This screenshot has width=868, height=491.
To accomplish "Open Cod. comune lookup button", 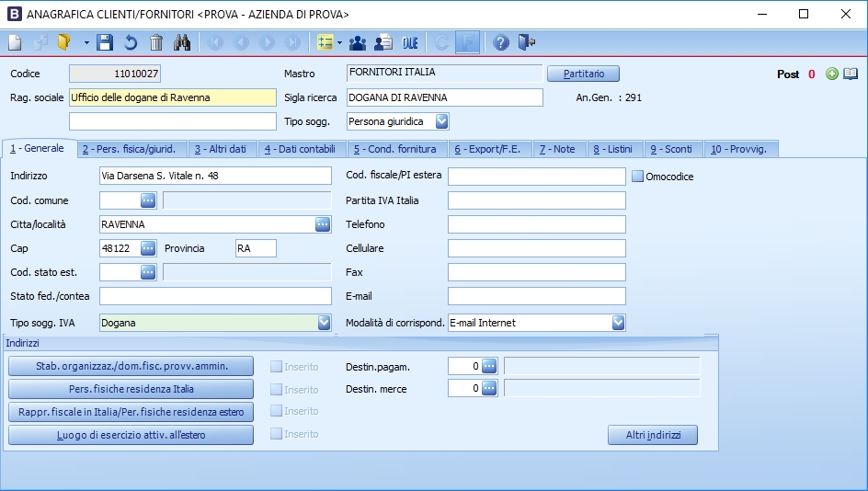I will click(148, 200).
